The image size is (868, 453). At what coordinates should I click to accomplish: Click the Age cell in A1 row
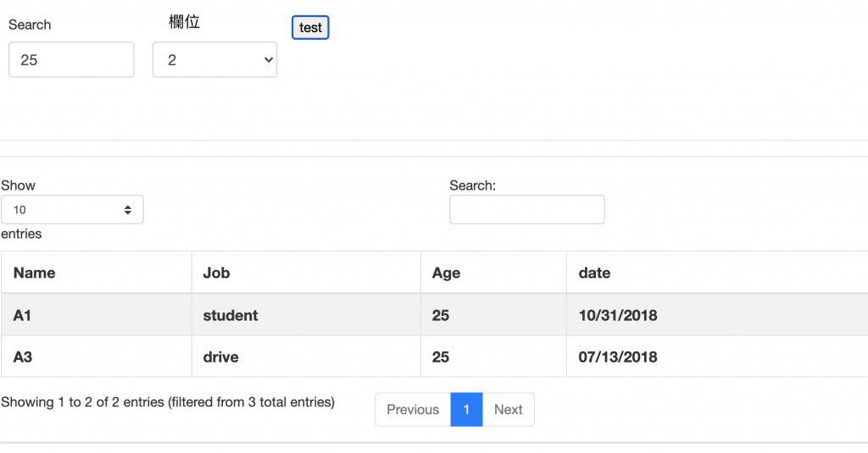441,315
